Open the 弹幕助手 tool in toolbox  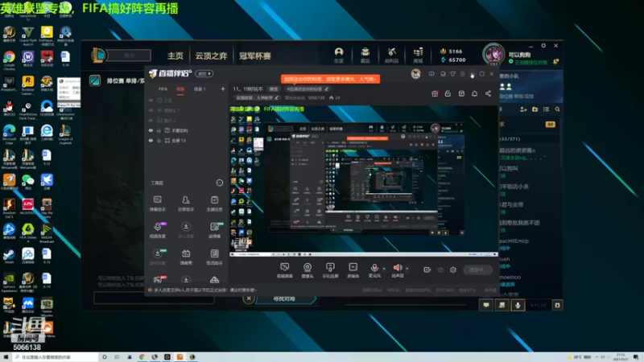click(x=157, y=204)
